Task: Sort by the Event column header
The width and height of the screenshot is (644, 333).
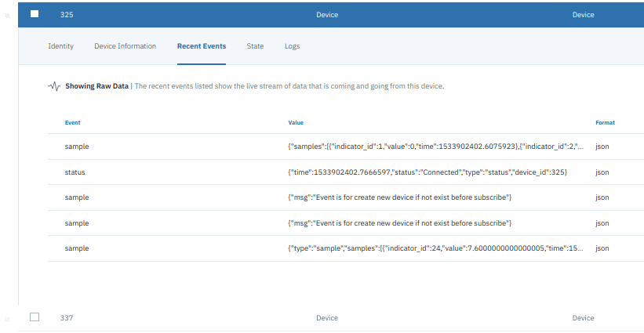Action: (73, 122)
